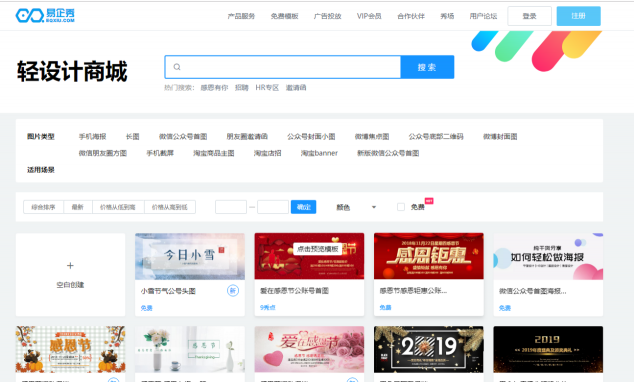Open the pink roses 爱在感恩节 thumbnail
This screenshot has height=382, width=634.
(x=309, y=349)
